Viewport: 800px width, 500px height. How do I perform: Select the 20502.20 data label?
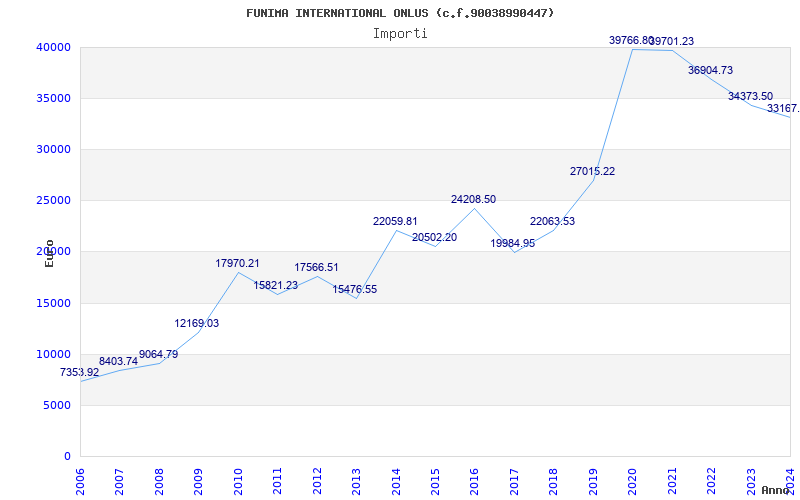click(x=435, y=237)
